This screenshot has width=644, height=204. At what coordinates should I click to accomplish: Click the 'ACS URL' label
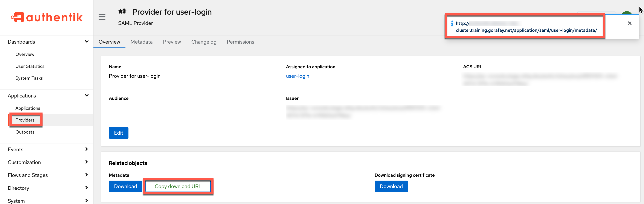(x=473, y=67)
